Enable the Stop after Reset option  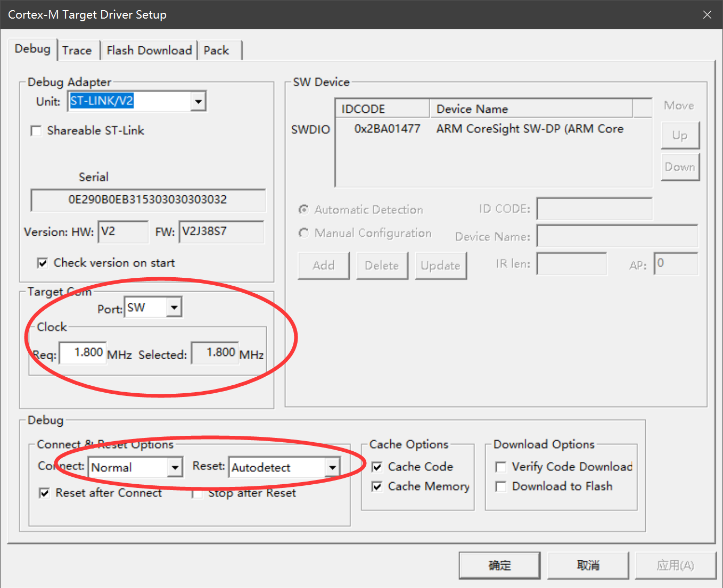coord(197,493)
